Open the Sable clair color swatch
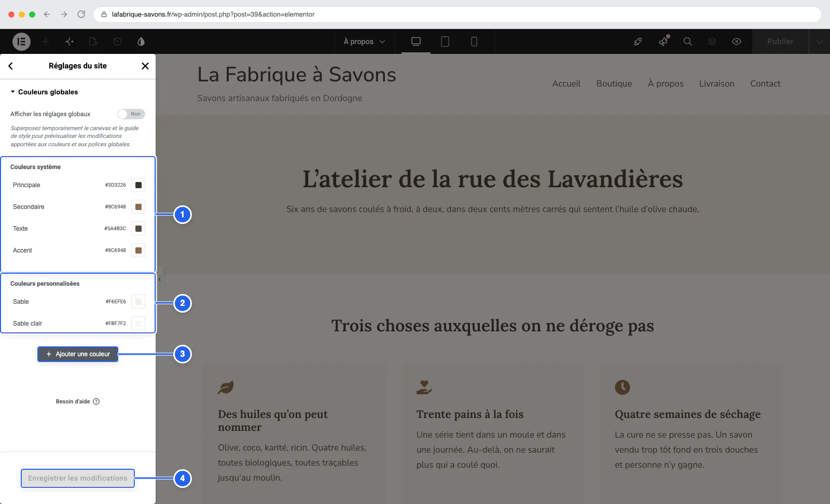830x504 pixels. (139, 324)
